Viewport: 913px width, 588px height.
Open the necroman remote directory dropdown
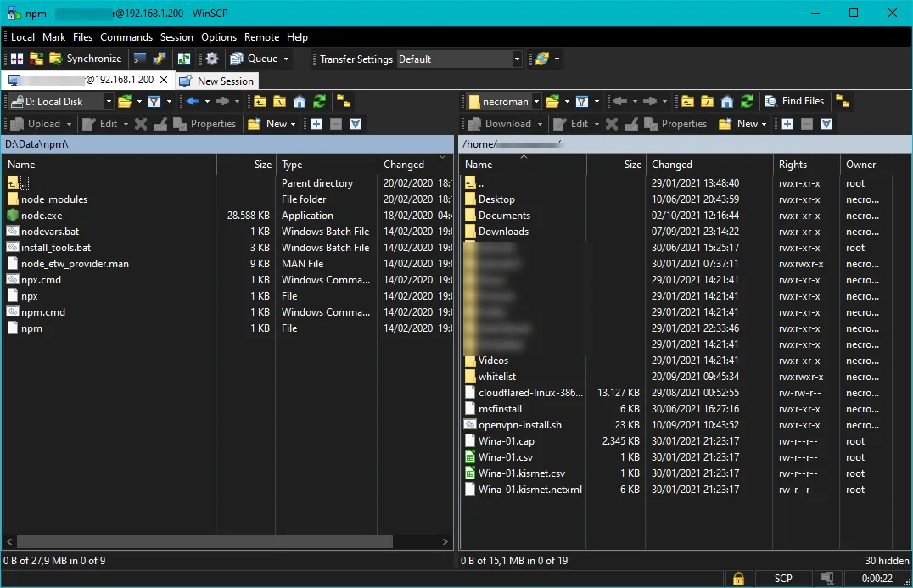click(535, 101)
